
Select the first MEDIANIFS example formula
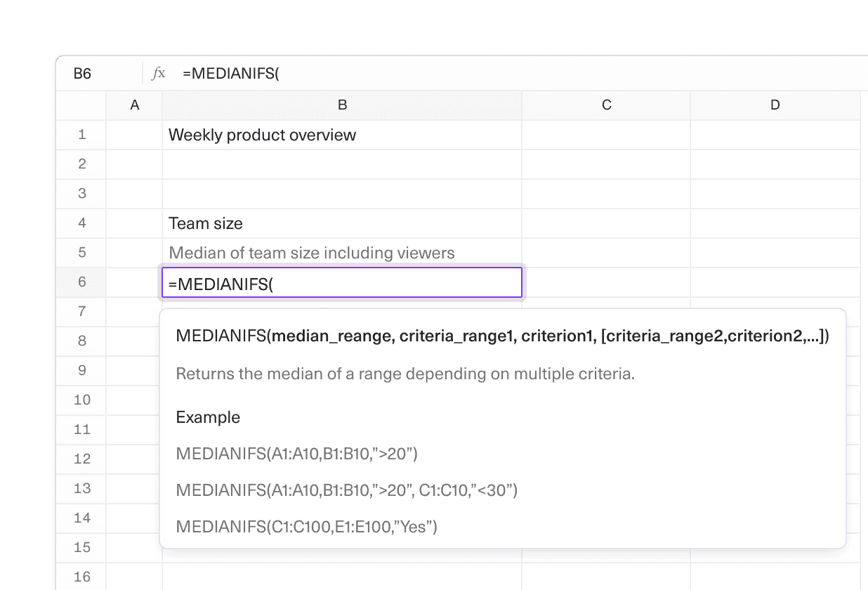click(296, 453)
